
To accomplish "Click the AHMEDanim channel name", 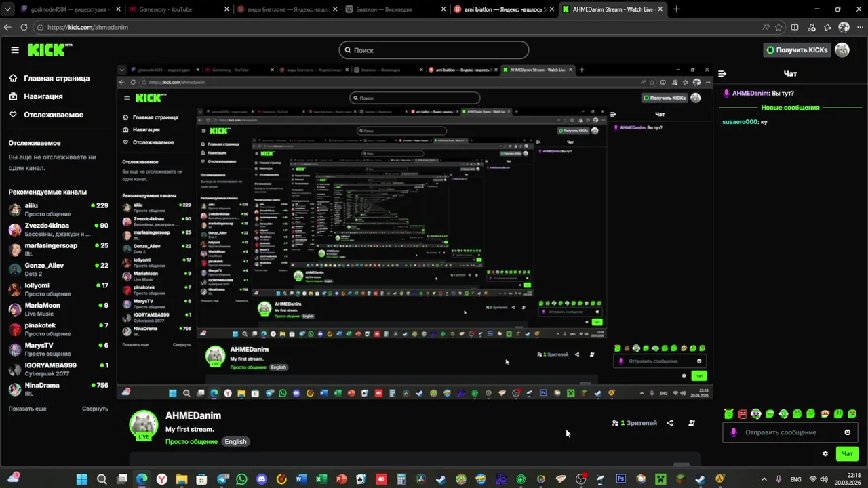I will click(193, 415).
